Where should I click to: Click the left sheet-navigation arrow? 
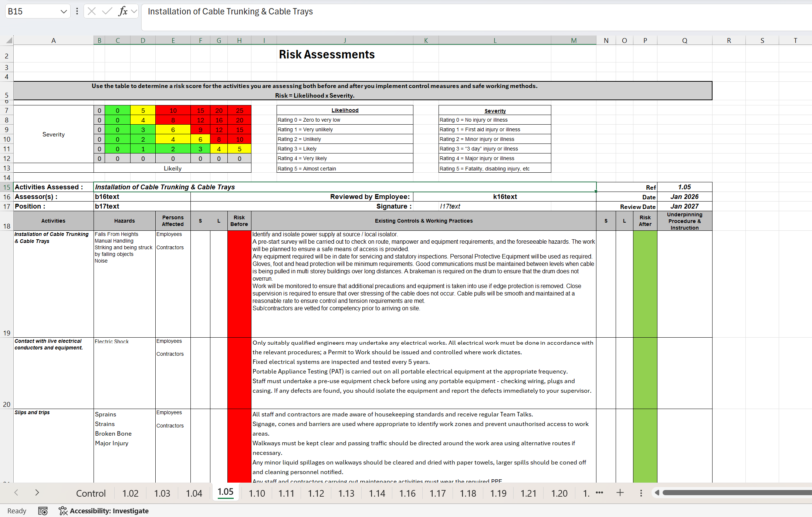click(x=16, y=493)
